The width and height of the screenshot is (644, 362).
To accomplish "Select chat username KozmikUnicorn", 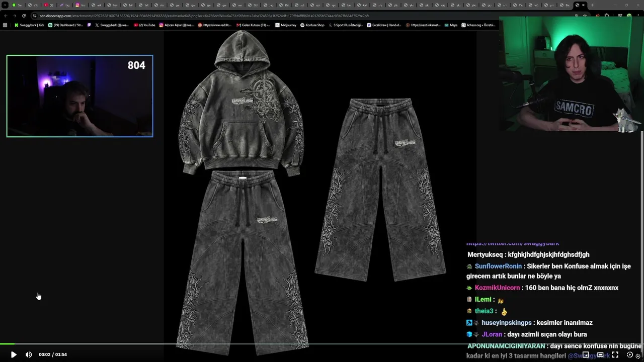I will coord(497,288).
